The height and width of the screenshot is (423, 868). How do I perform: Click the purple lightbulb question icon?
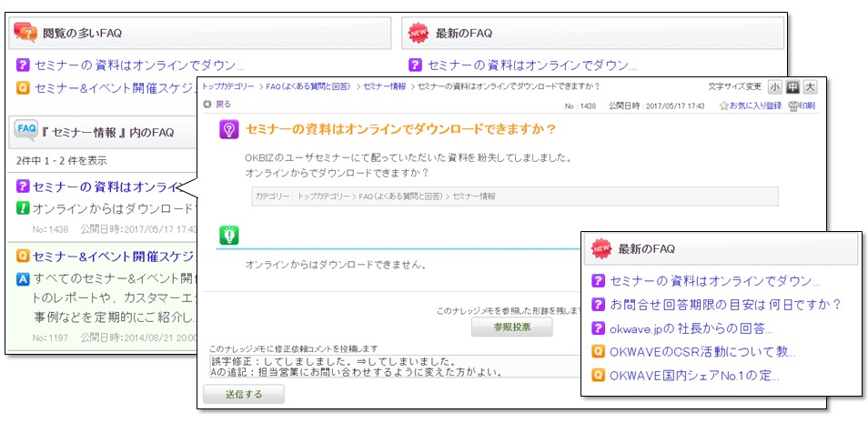[x=229, y=129]
